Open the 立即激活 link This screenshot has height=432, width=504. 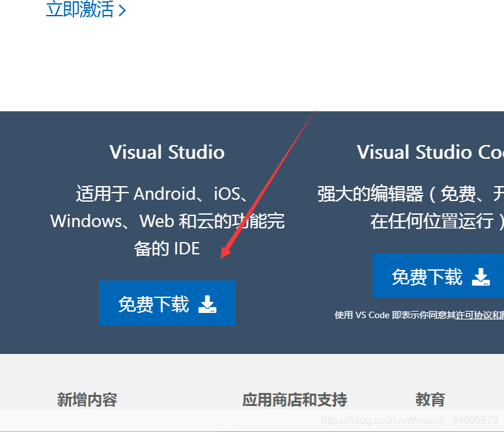point(85,9)
